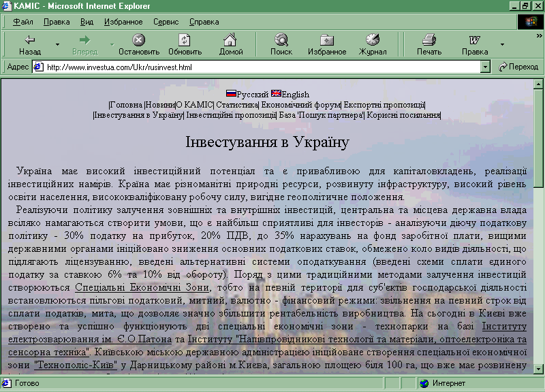Click the Edit (Правка) toolbar icon
The width and height of the screenshot is (545, 392).
click(x=475, y=40)
